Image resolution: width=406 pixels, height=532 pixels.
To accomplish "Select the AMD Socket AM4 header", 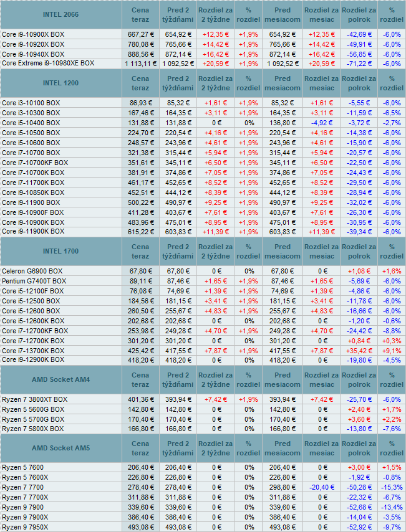I will coord(61,379).
